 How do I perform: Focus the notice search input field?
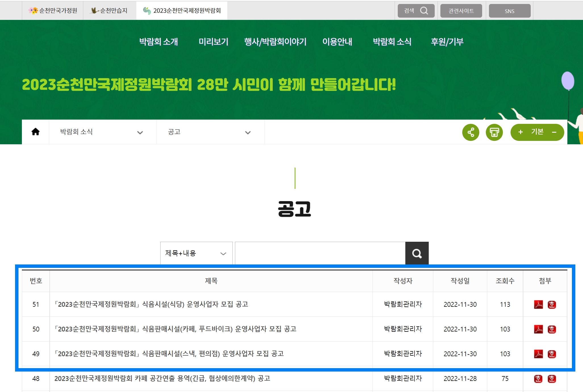(x=320, y=253)
